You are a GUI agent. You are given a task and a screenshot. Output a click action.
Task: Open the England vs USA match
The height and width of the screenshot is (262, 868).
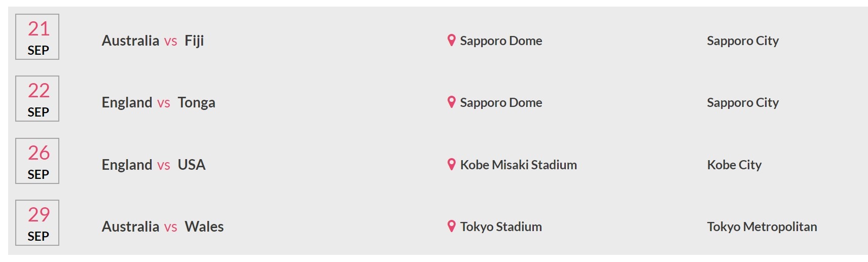click(x=154, y=165)
